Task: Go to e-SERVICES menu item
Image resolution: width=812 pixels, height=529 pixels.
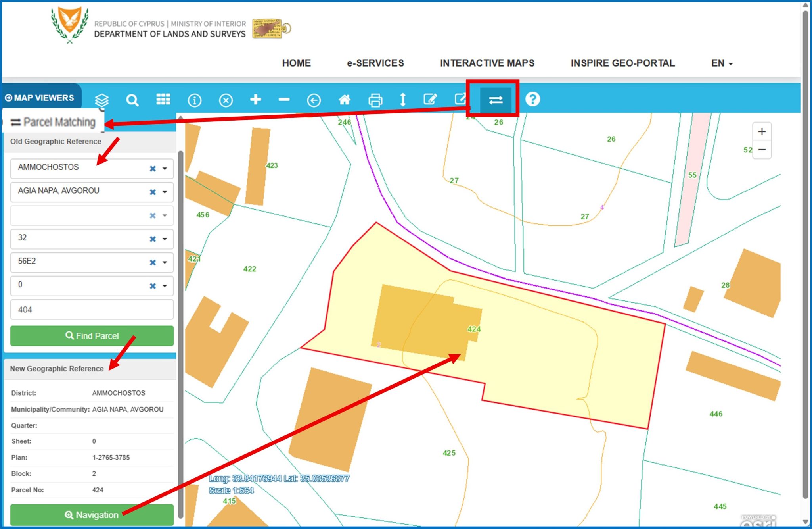Action: point(375,63)
